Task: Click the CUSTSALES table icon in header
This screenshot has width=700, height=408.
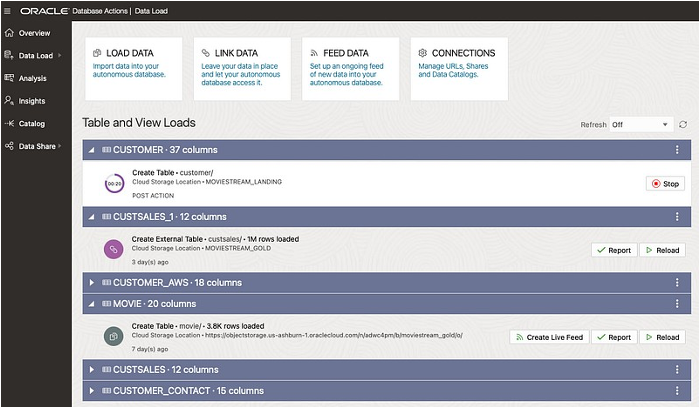Action: click(106, 369)
